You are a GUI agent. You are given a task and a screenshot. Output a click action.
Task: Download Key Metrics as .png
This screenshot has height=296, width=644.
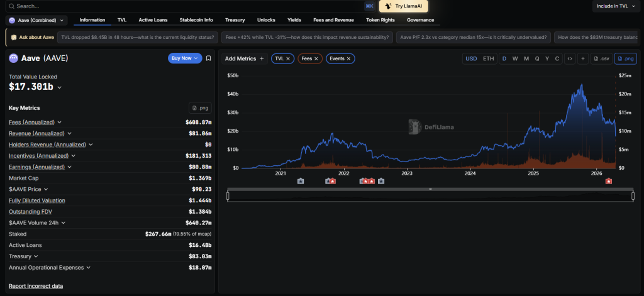200,108
